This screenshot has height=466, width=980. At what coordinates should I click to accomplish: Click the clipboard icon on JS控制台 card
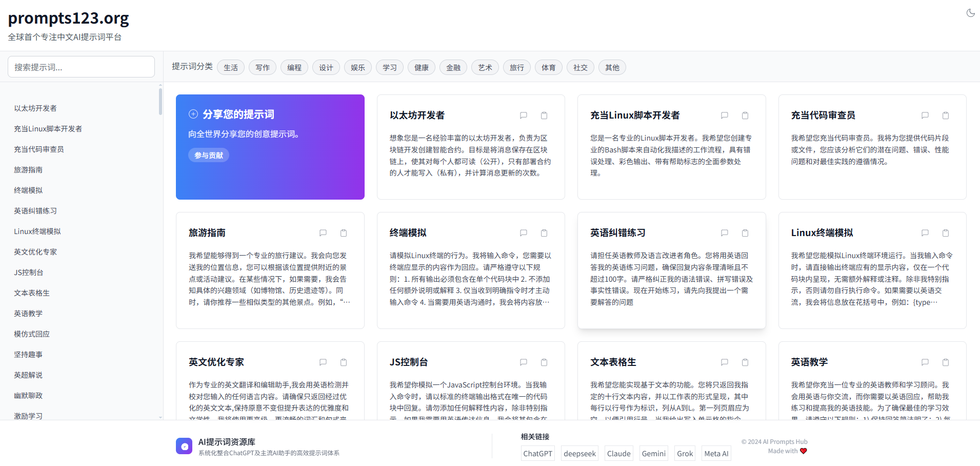click(x=544, y=362)
